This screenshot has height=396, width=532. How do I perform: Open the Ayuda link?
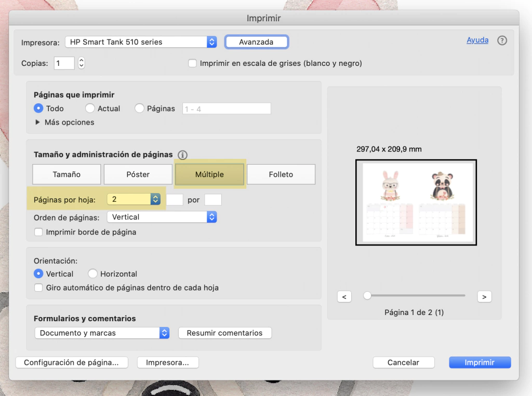click(x=477, y=40)
